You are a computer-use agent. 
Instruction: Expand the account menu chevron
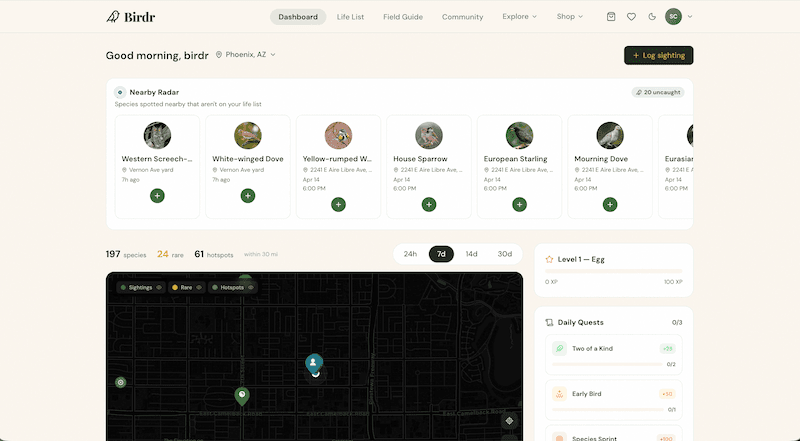(x=690, y=16)
